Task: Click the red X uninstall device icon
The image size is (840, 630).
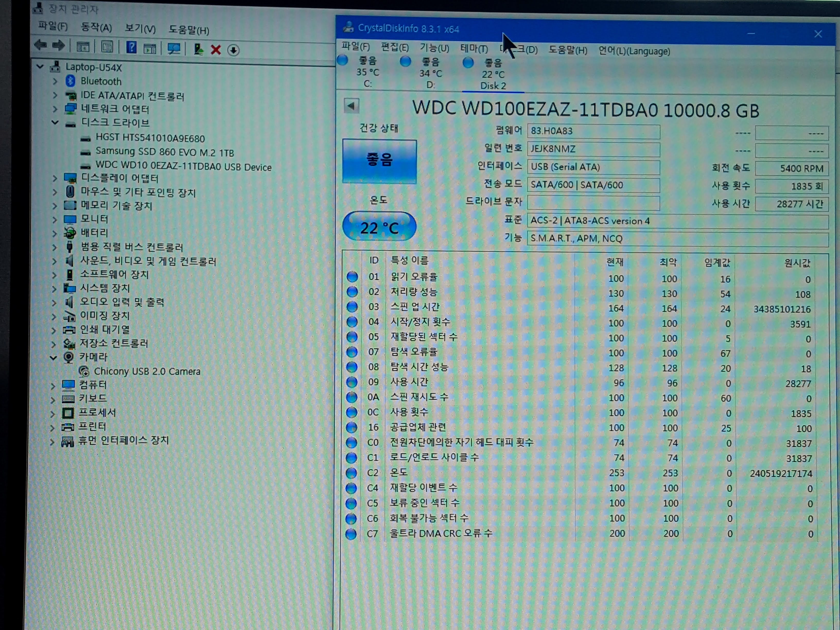Action: pos(216,50)
